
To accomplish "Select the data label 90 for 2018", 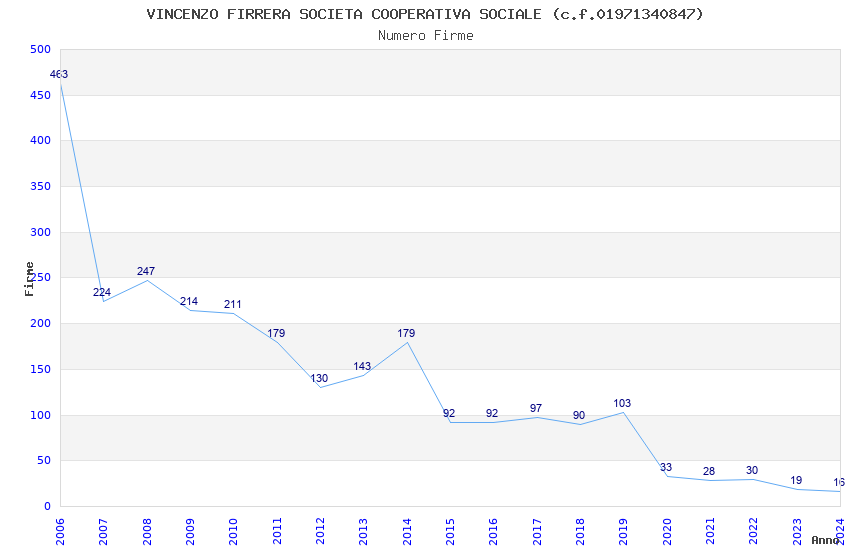I will 579,415.
